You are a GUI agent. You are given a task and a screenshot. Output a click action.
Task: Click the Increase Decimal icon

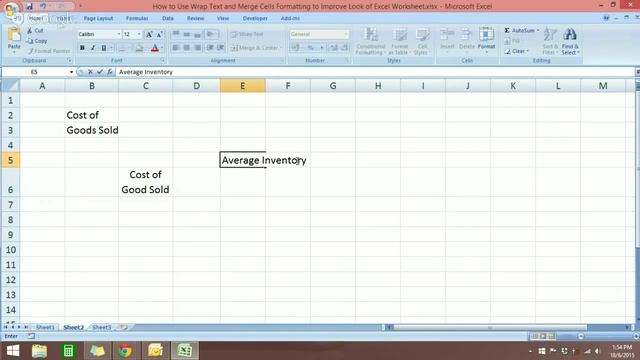pos(334,48)
